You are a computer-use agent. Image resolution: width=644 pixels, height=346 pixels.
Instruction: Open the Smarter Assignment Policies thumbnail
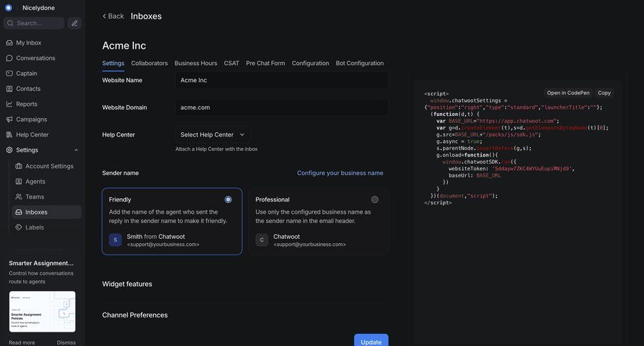point(42,312)
